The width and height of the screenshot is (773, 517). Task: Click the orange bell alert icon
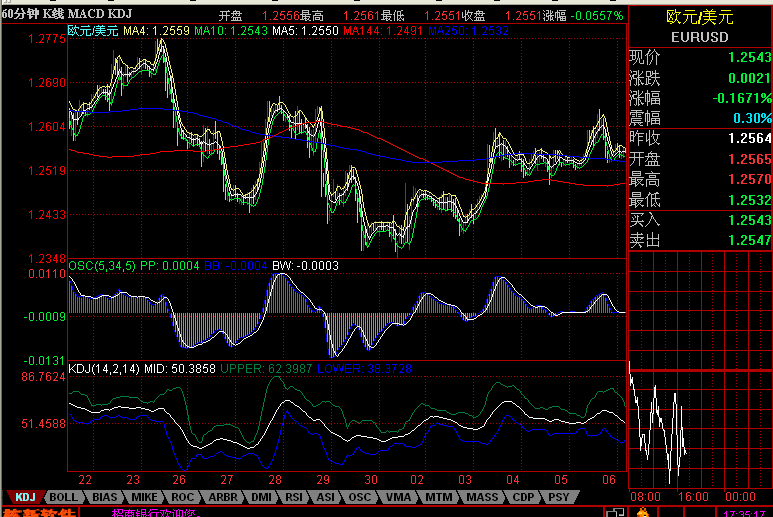coord(642,513)
